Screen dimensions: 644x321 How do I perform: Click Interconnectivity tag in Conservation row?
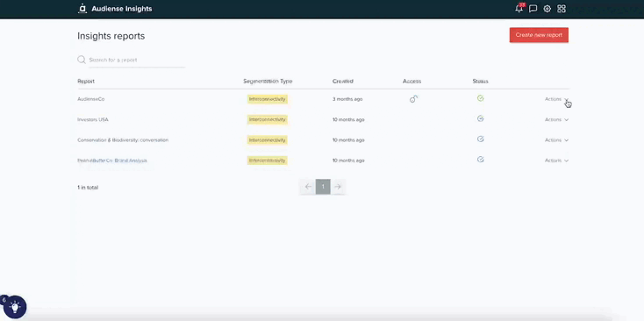pos(268,140)
